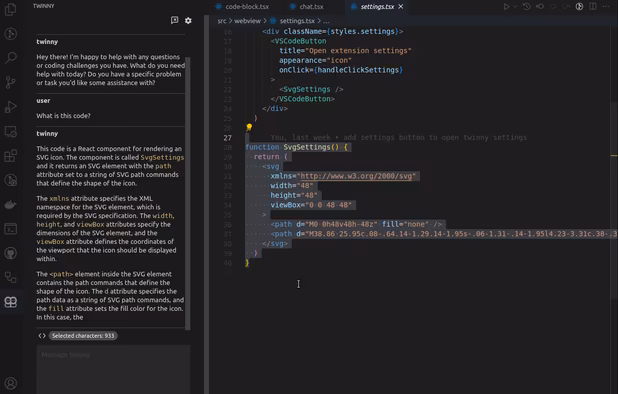The height and width of the screenshot is (394, 618).
Task: Expand the run dropdown arrow in the editor toolbar
Action: (x=515, y=7)
